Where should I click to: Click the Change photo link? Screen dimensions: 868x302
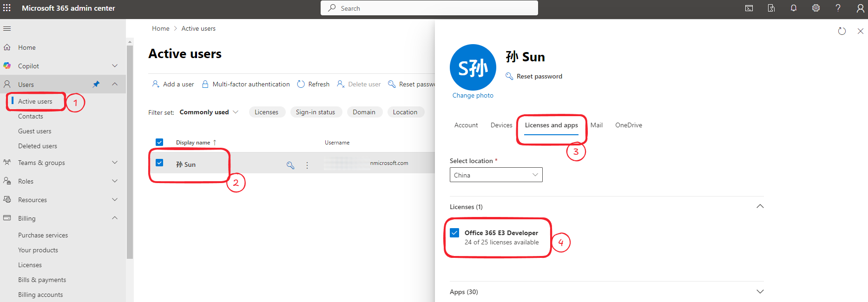[473, 95]
